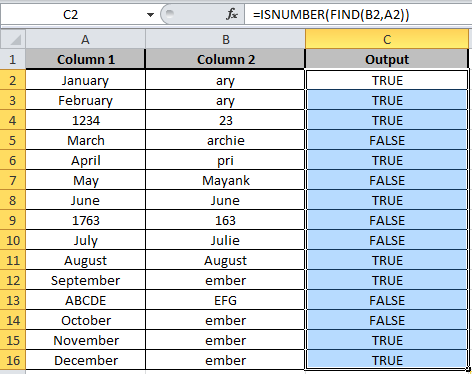Select row 16 header
The width and height of the screenshot is (472, 374).
click(13, 360)
